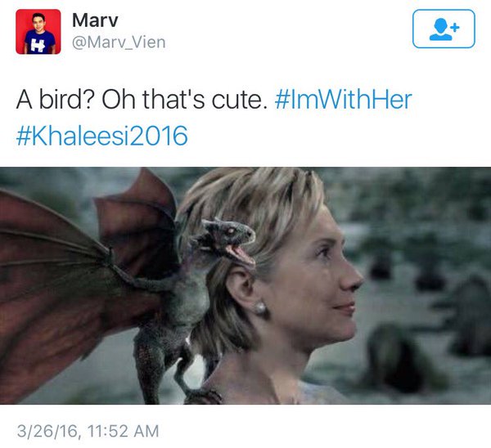The height and width of the screenshot is (448, 491).
Task: Open the #ImWithHer hashtag
Action: click(x=343, y=100)
